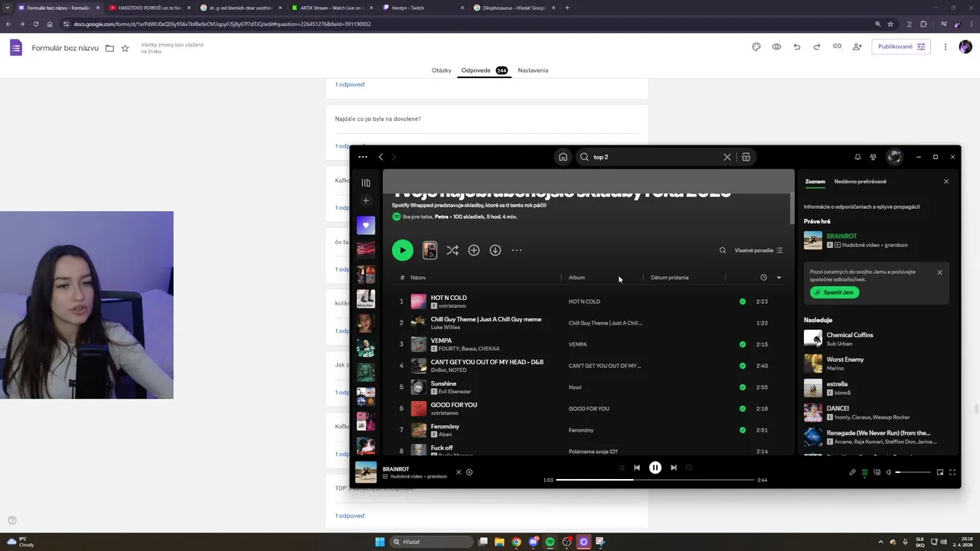
Task: Enter fullscreen from the Spotify player bar
Action: click(x=952, y=472)
